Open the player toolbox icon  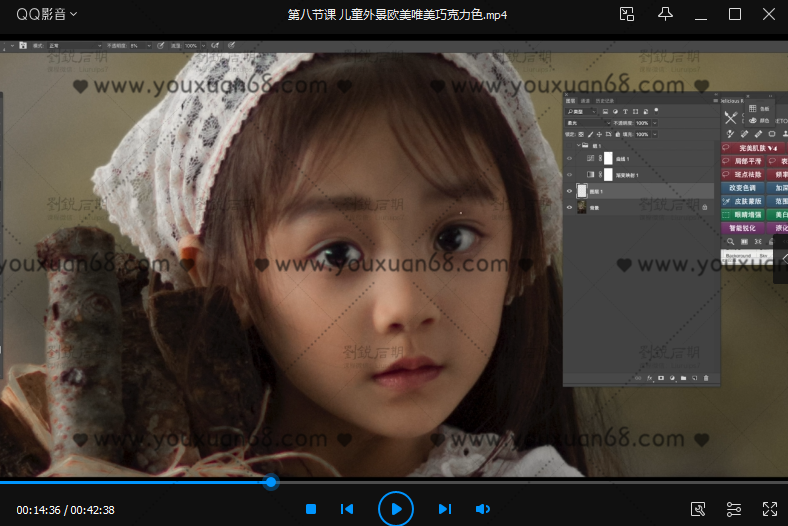698,509
